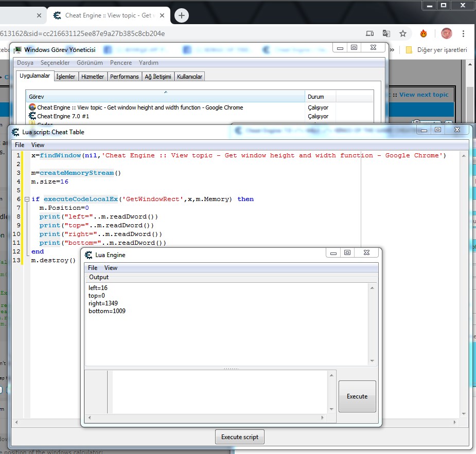Screen dimensions: 476x454
Task: Click the cast/device toolbar icon in Chrome
Action: pyautogui.click(x=369, y=32)
